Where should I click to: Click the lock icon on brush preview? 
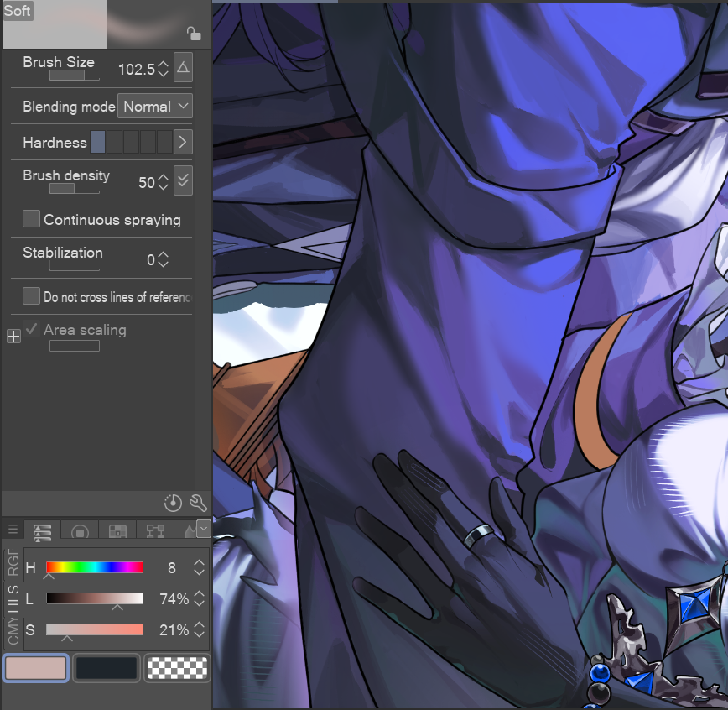click(x=194, y=34)
